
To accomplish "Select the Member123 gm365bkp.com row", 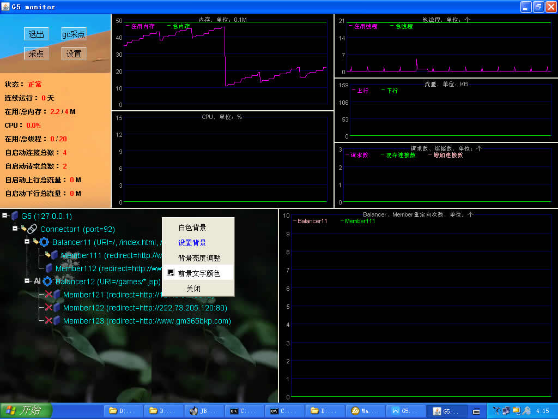I will 147,321.
